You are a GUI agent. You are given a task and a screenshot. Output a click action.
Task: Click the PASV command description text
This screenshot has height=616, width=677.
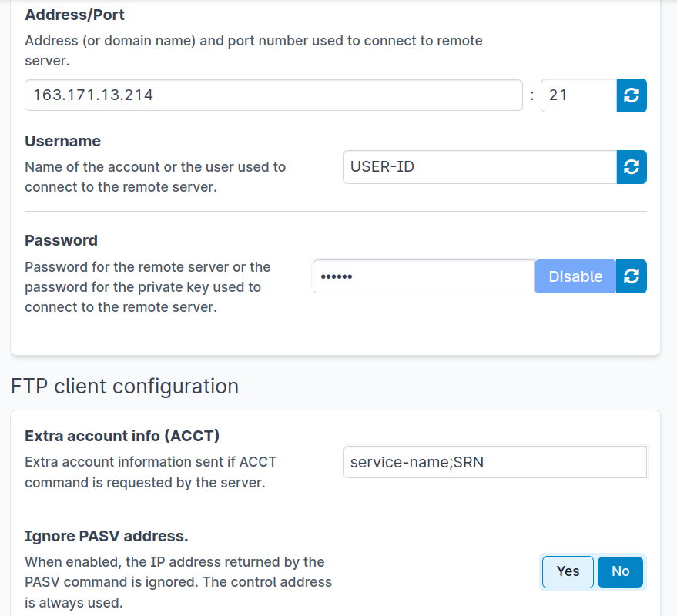click(x=178, y=582)
